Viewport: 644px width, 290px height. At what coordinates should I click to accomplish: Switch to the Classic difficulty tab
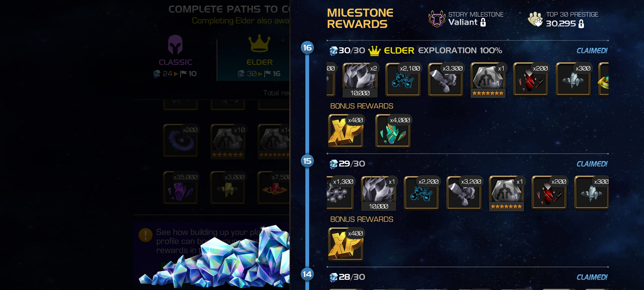coord(175,57)
